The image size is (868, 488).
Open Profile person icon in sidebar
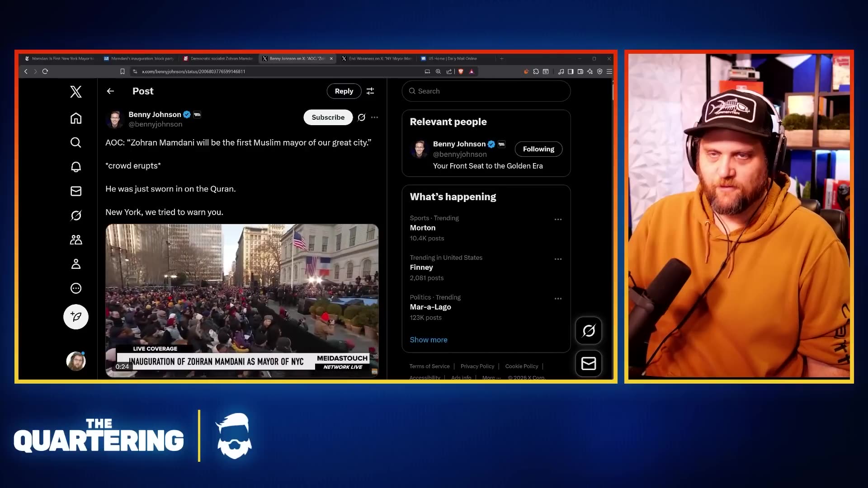tap(76, 264)
